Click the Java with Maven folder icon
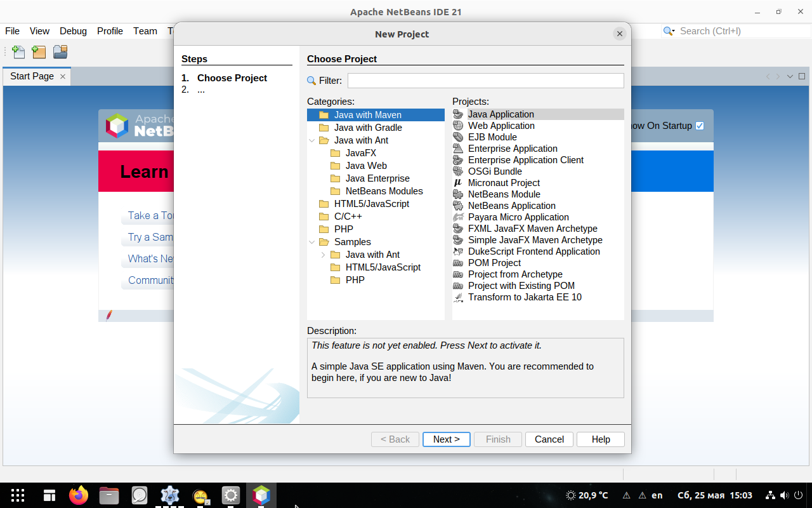The image size is (812, 508). click(x=324, y=115)
